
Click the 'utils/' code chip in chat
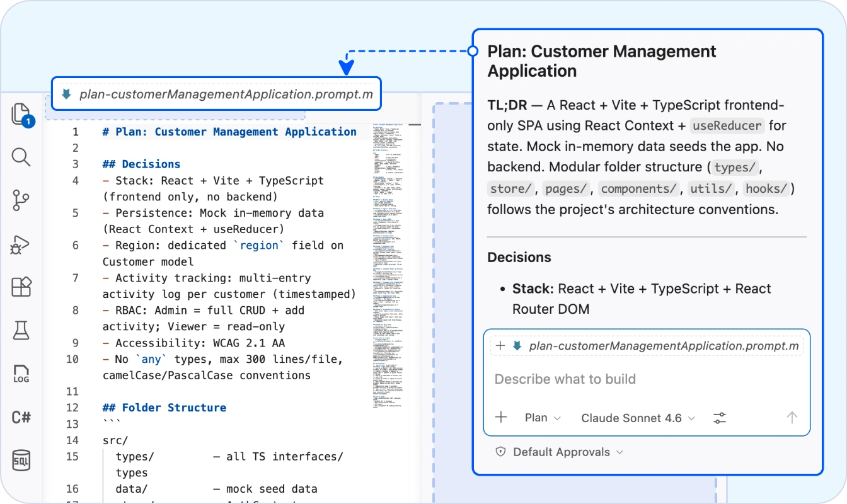tap(712, 188)
